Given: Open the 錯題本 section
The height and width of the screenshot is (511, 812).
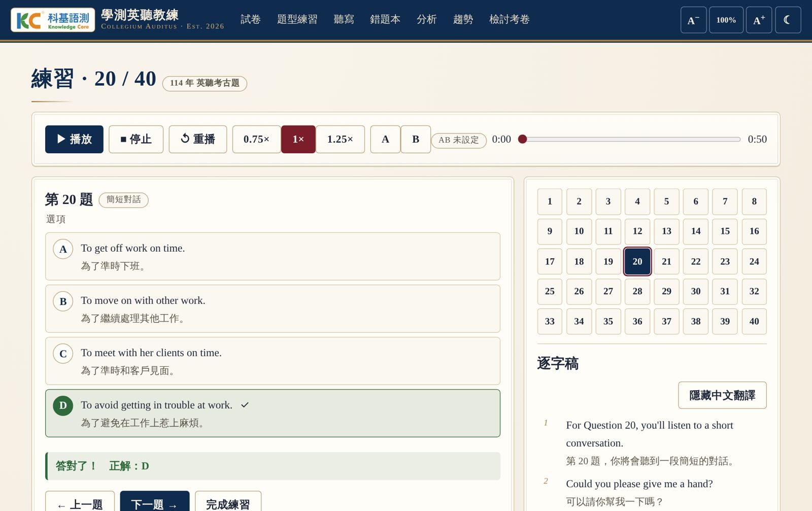Looking at the screenshot, I should 385,19.
